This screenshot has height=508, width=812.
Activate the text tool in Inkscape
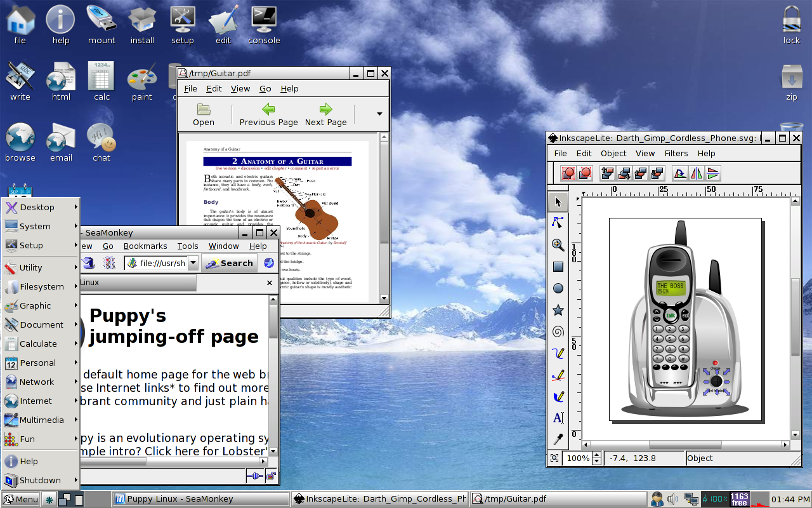tap(558, 418)
